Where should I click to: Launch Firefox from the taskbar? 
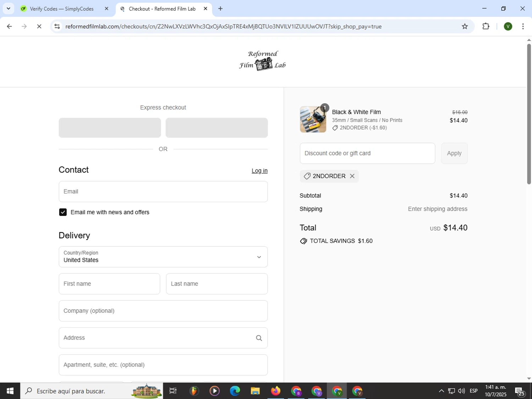click(x=276, y=391)
